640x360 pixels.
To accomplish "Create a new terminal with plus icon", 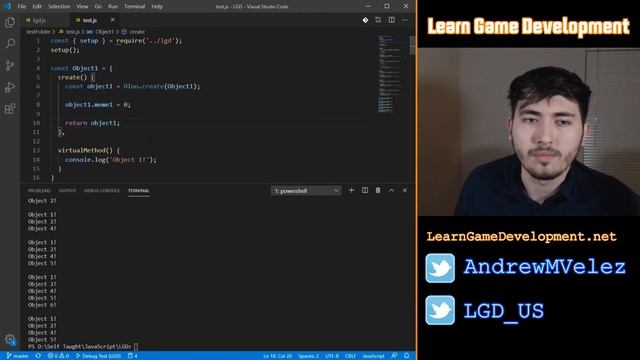I will (x=351, y=190).
